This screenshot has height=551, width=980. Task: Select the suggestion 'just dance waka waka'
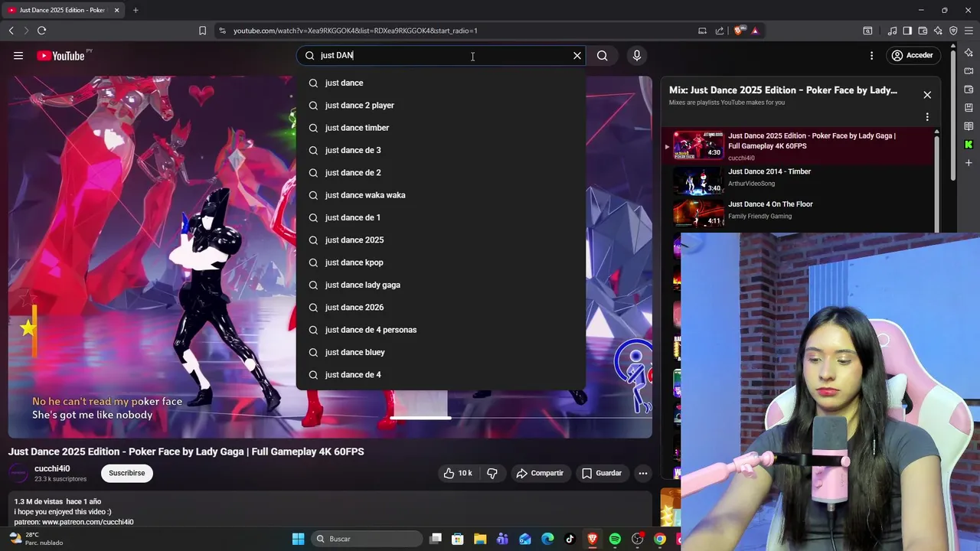click(440, 195)
